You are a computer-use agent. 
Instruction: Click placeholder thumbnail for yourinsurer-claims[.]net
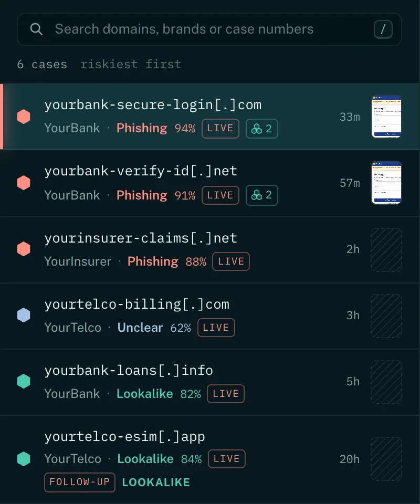click(386, 250)
